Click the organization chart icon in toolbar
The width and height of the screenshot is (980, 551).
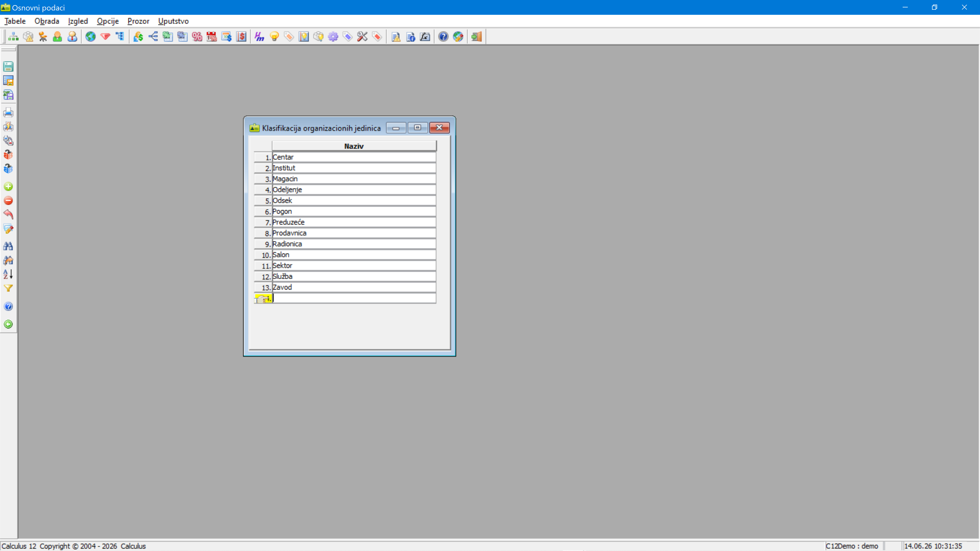click(x=13, y=36)
